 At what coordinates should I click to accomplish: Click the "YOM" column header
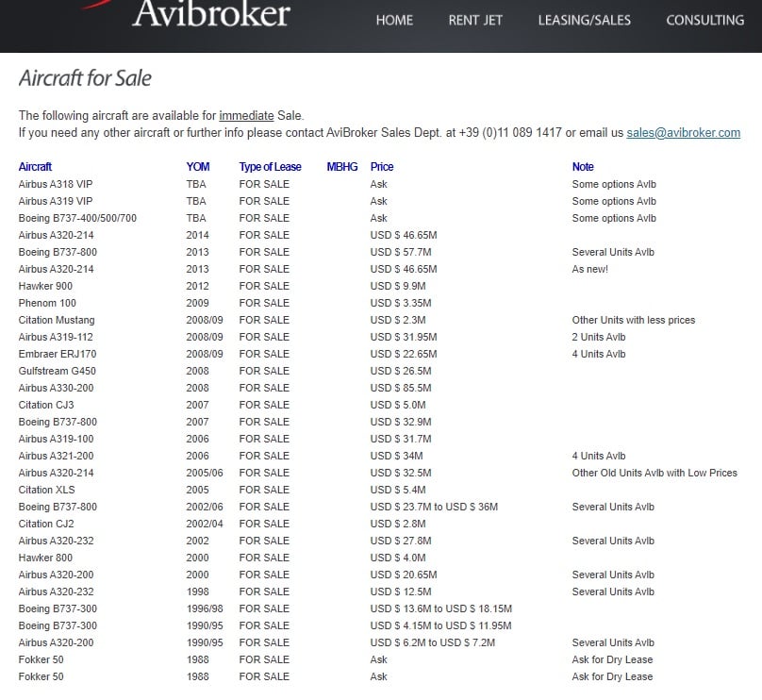tap(198, 167)
